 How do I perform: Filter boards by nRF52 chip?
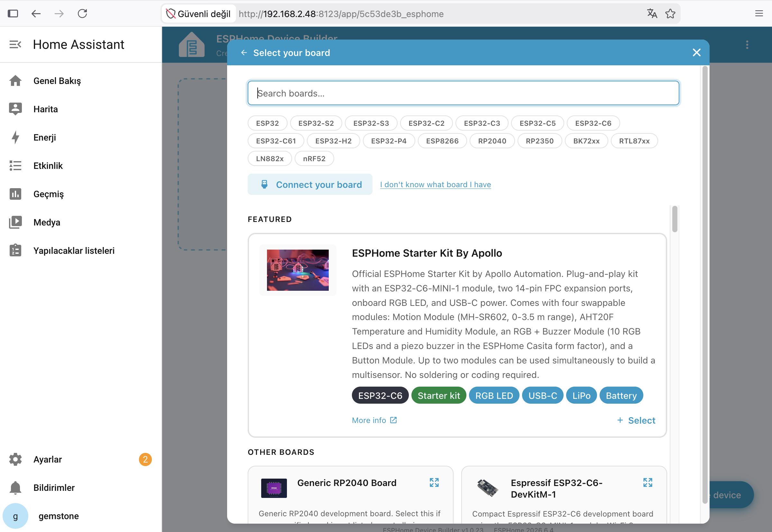pos(314,158)
